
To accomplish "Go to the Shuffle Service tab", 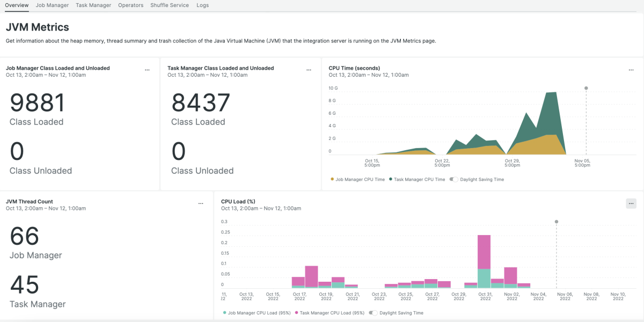I will (170, 5).
